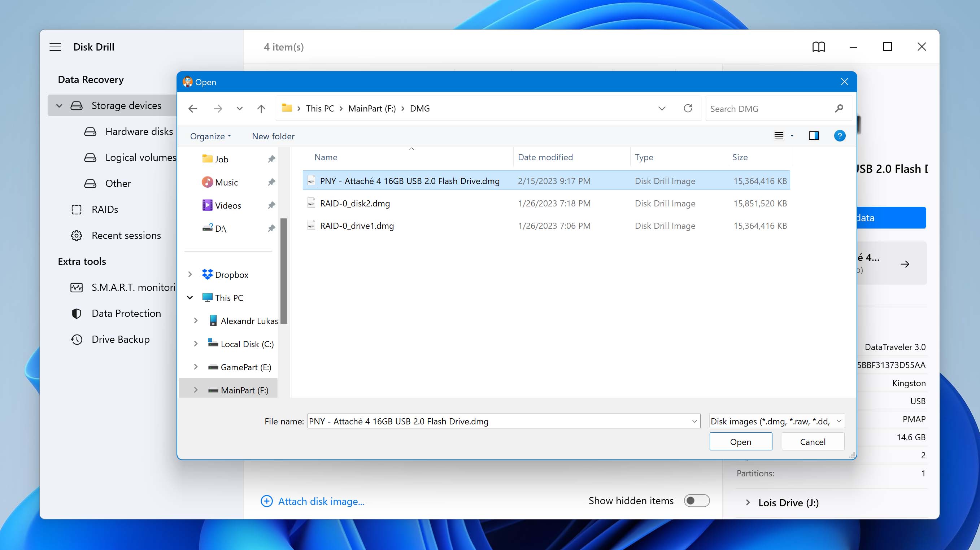Image resolution: width=980 pixels, height=550 pixels.
Task: Click the Data Protection shield icon
Action: (x=77, y=313)
